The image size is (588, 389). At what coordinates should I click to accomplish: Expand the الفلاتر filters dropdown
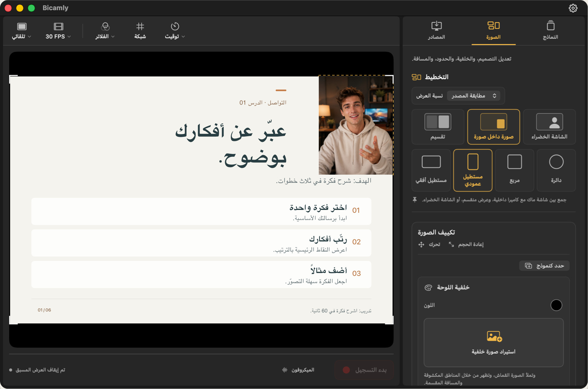click(105, 31)
